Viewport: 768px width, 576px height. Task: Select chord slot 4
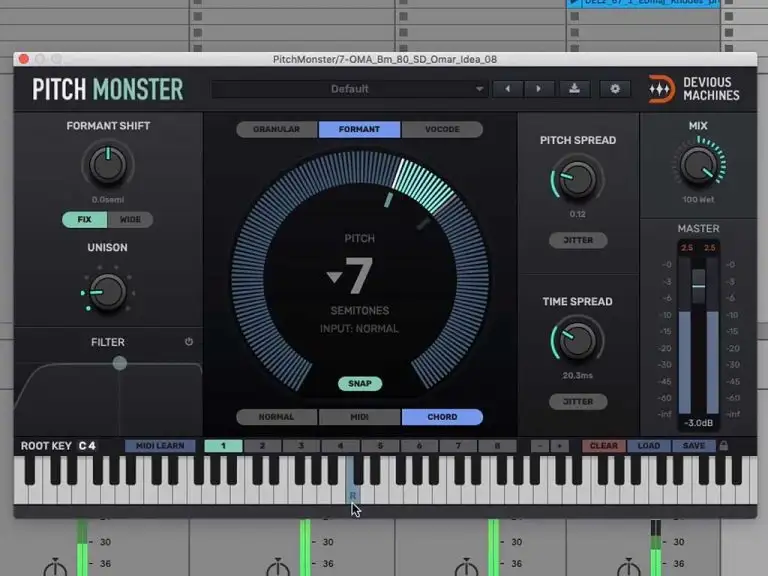pos(341,446)
